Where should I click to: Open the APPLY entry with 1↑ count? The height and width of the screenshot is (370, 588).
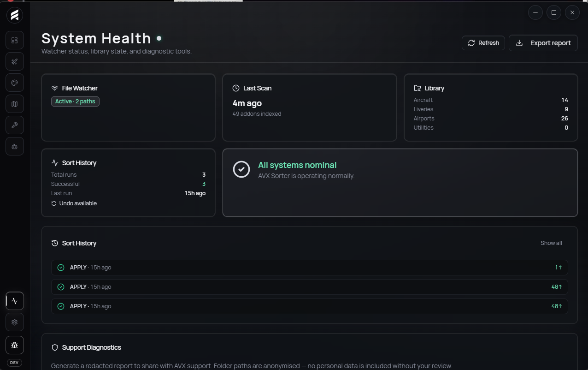coord(310,268)
